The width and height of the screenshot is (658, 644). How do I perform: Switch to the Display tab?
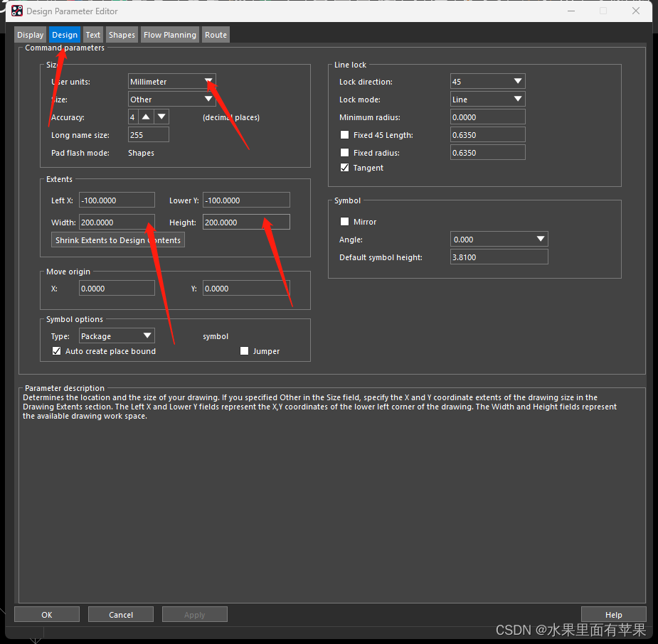tap(31, 35)
